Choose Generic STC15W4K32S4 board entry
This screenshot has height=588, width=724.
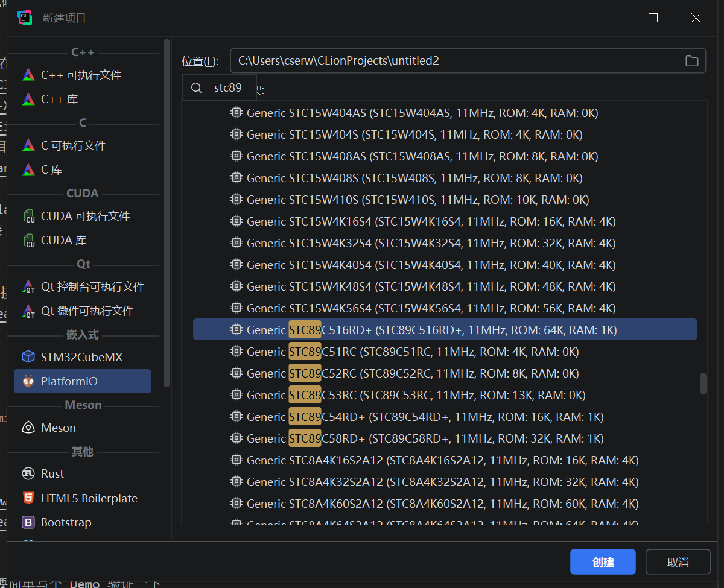(431, 243)
